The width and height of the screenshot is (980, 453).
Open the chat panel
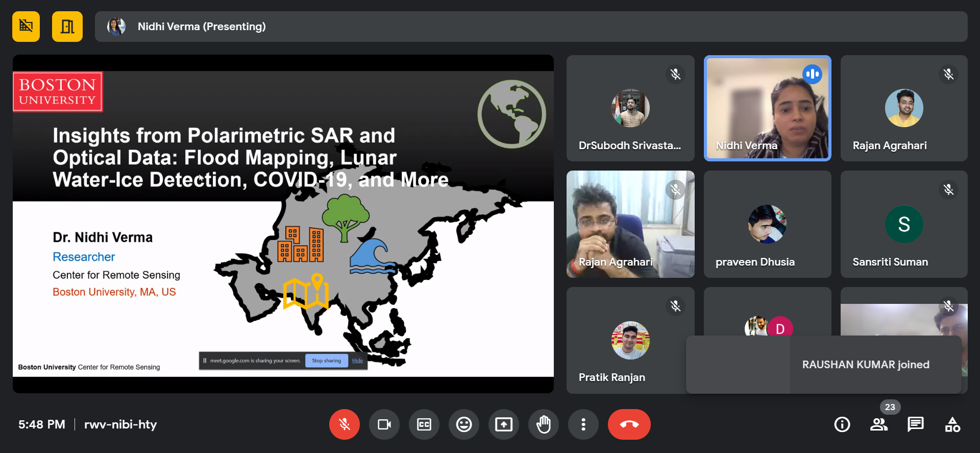[x=916, y=424]
